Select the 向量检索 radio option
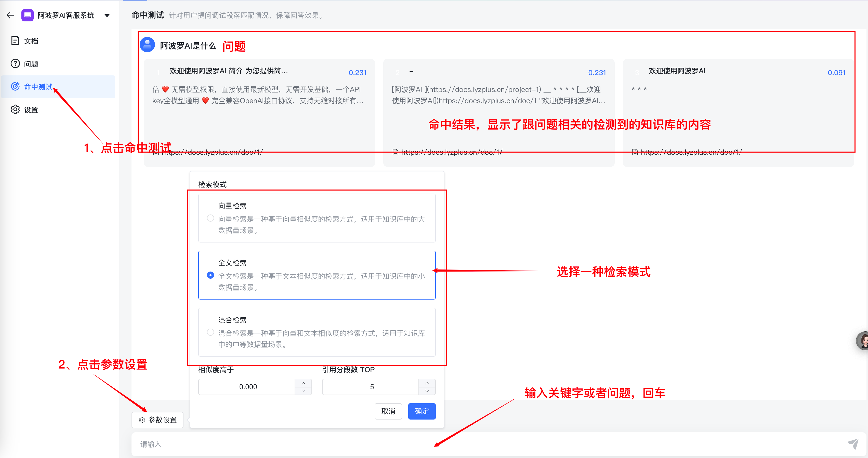This screenshot has height=458, width=868. point(210,218)
